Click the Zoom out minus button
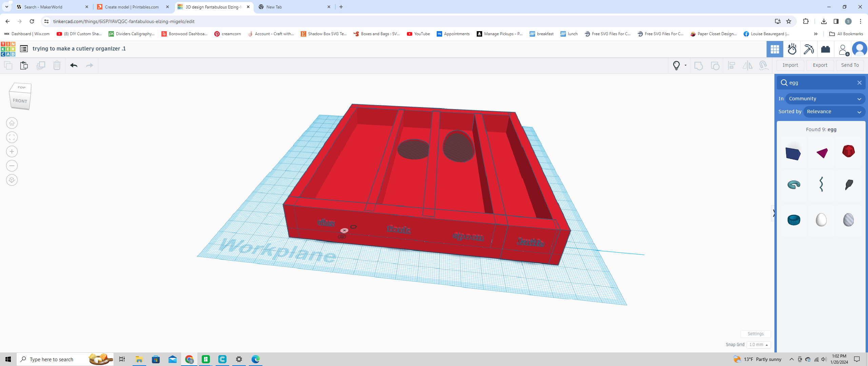 point(12,166)
